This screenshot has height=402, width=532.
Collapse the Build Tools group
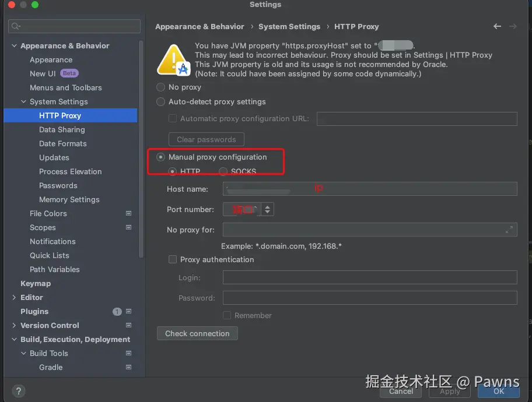tap(23, 353)
